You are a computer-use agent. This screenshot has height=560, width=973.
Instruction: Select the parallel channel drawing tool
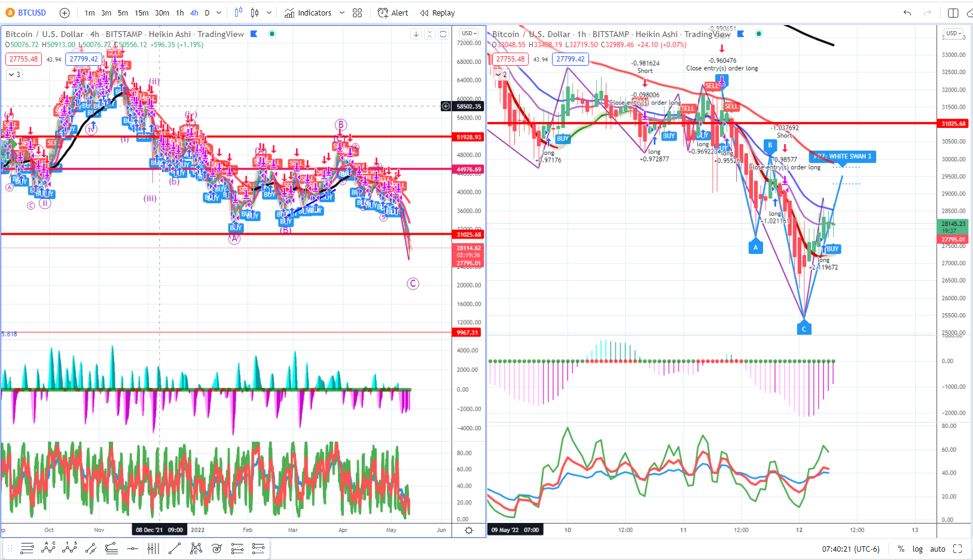point(90,548)
